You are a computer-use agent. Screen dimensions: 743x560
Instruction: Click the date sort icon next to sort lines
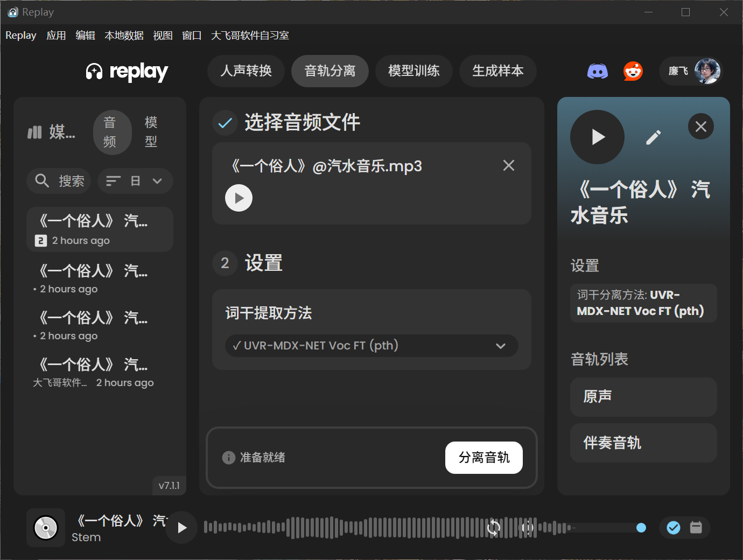[x=136, y=181]
